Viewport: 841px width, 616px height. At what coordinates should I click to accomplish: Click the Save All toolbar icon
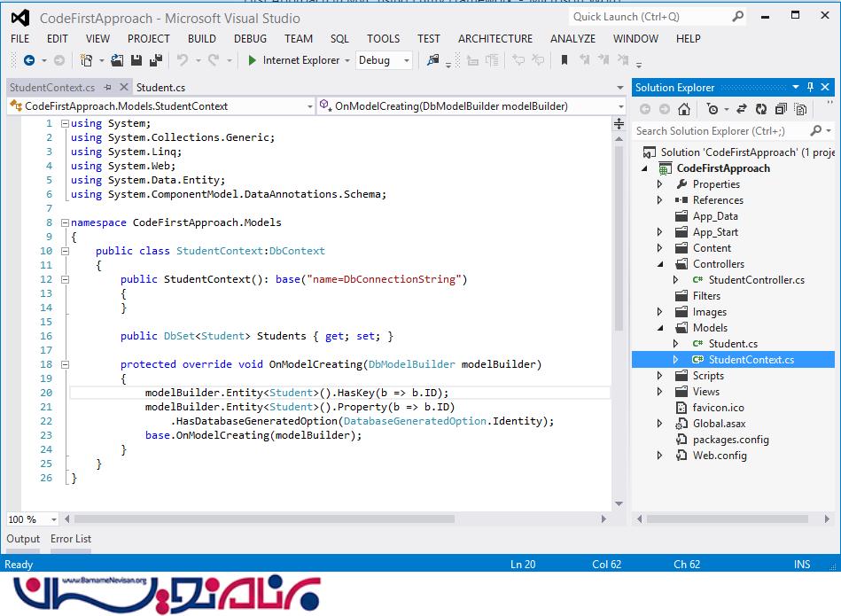point(156,60)
